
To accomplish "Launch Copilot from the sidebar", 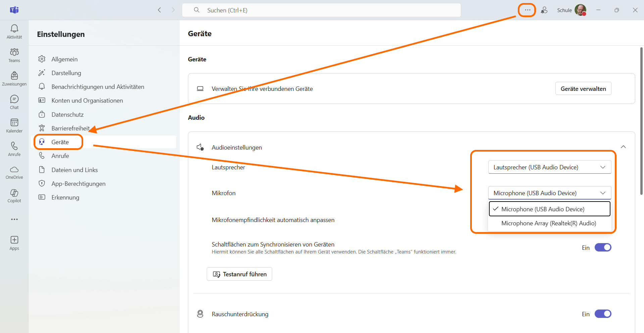I will [x=14, y=196].
